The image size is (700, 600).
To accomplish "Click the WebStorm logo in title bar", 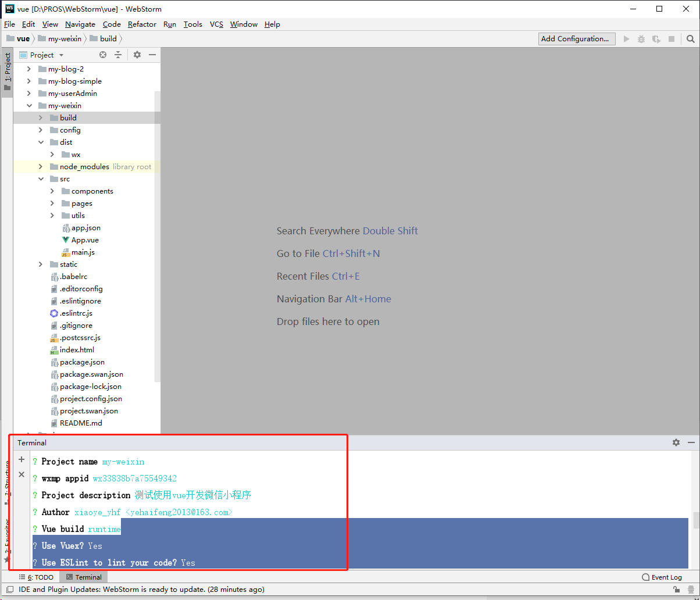I will [x=10, y=9].
